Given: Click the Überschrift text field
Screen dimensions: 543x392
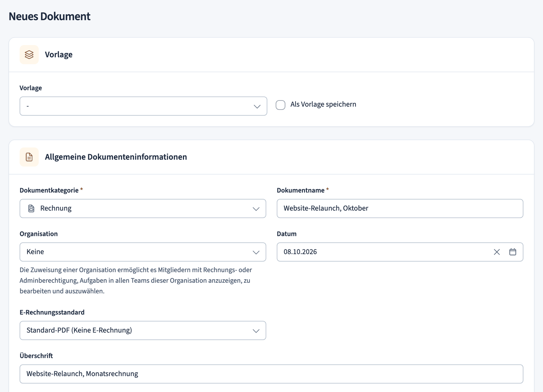Looking at the screenshot, I should (271, 374).
